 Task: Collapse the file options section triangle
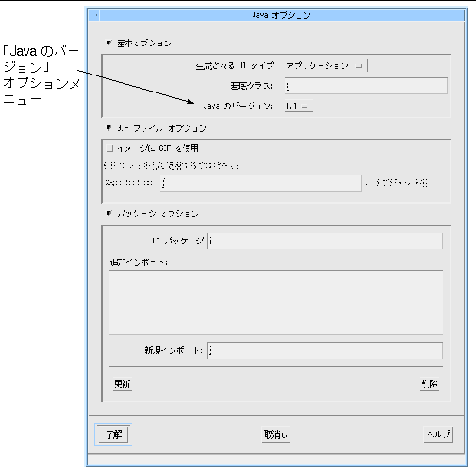(108, 128)
